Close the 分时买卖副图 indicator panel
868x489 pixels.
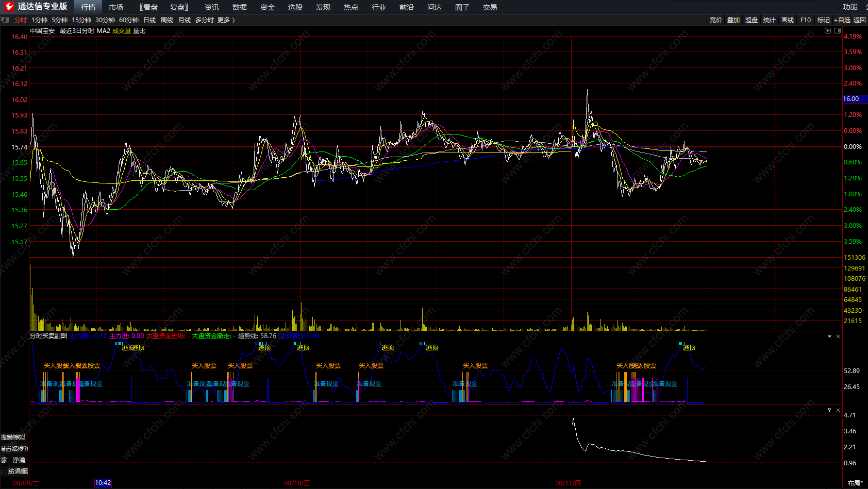(x=838, y=336)
